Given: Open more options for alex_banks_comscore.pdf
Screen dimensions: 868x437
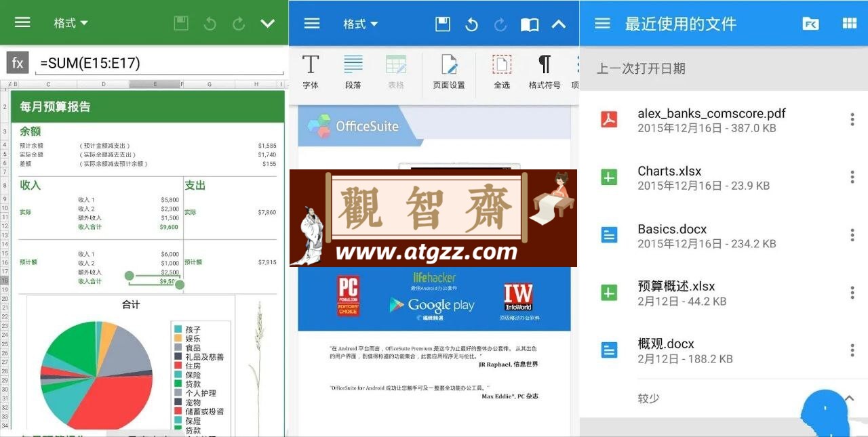Looking at the screenshot, I should coord(852,120).
